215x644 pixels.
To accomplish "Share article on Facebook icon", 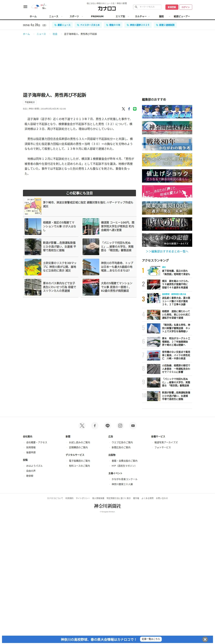I will point(129,109).
